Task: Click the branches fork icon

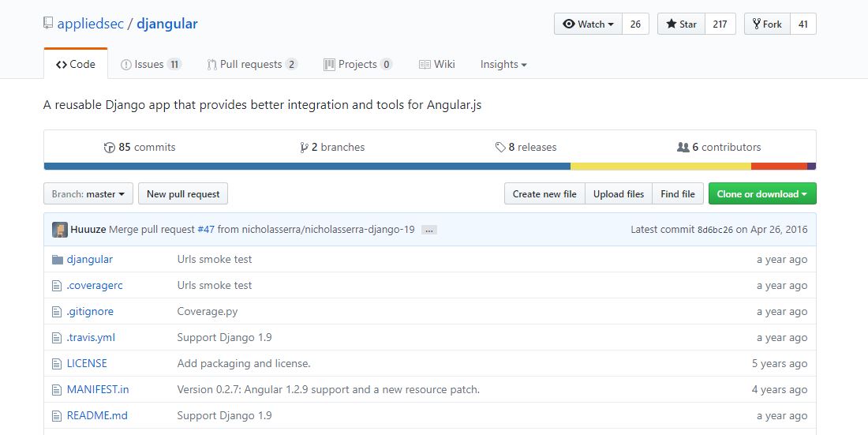Action: [304, 148]
